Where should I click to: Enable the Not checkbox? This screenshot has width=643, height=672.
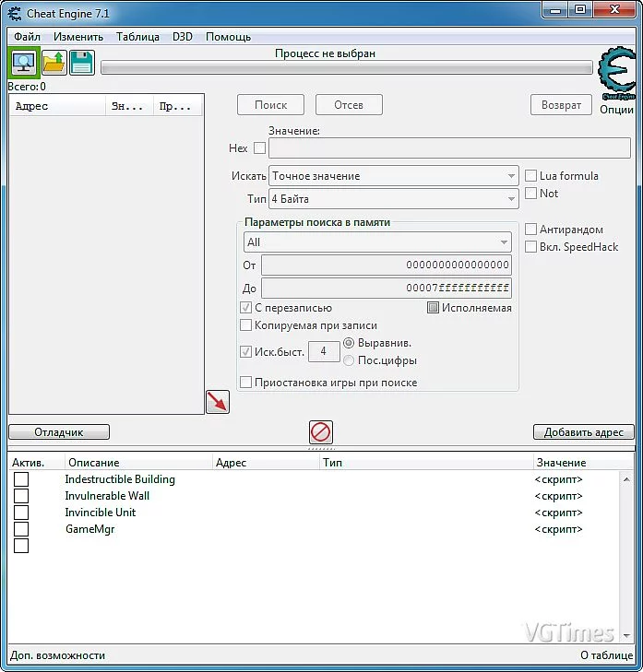[531, 194]
